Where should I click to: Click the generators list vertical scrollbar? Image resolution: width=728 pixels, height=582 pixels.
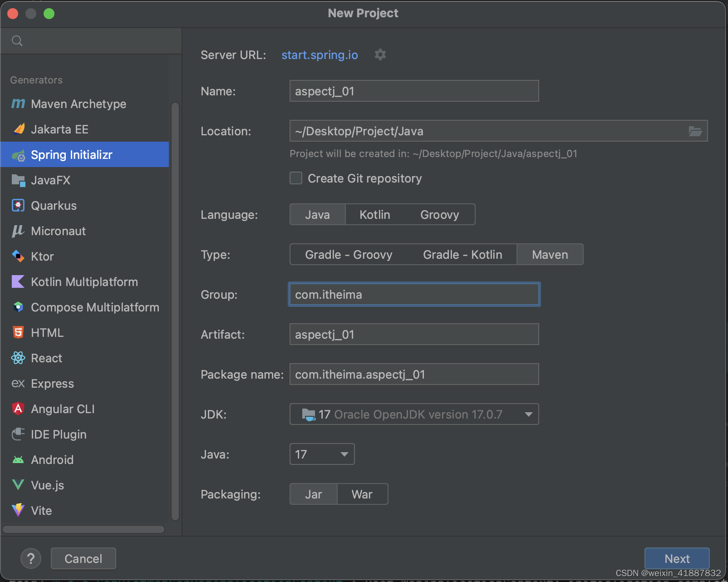[175, 311]
